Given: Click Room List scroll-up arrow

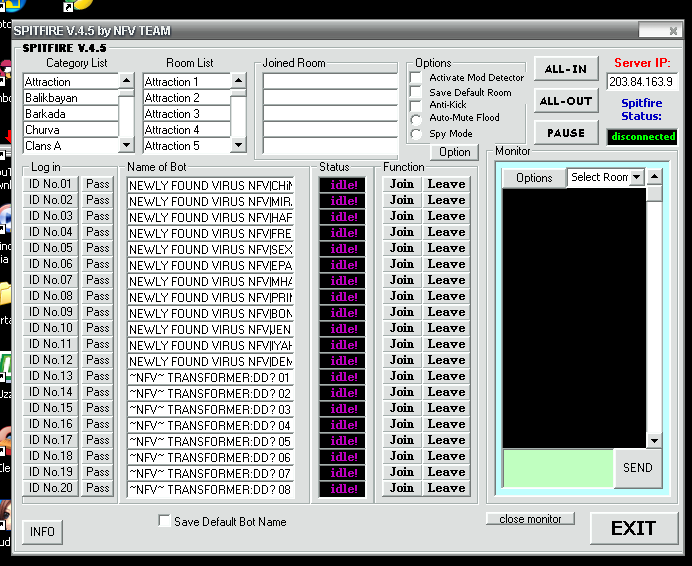Looking at the screenshot, I should (x=238, y=81).
